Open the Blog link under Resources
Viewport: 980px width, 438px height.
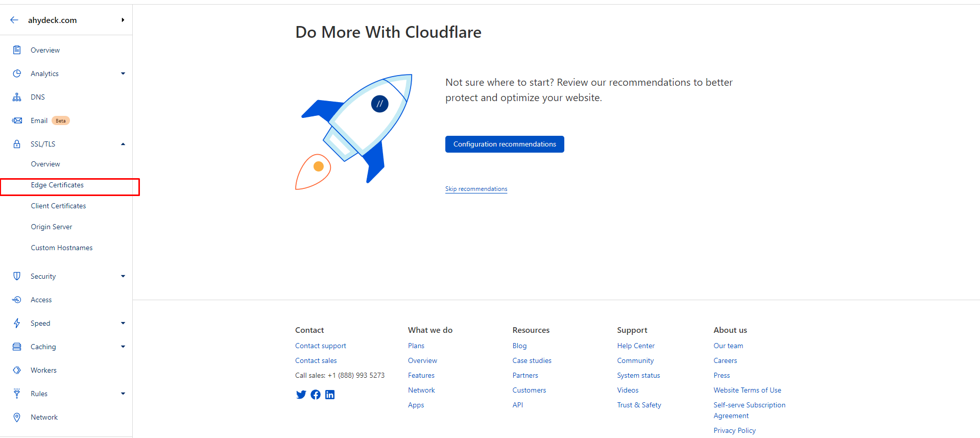point(519,346)
